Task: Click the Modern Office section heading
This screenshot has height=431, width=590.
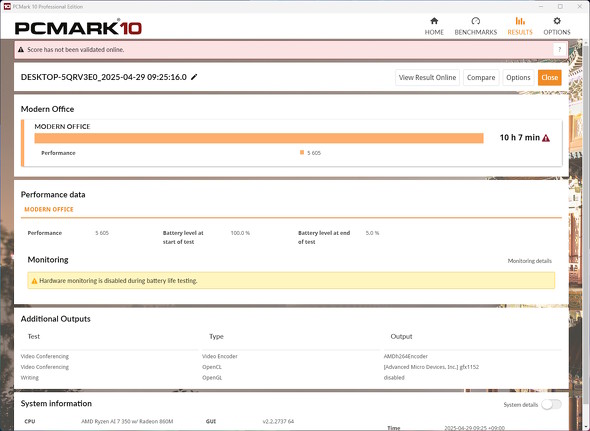Action: point(47,109)
